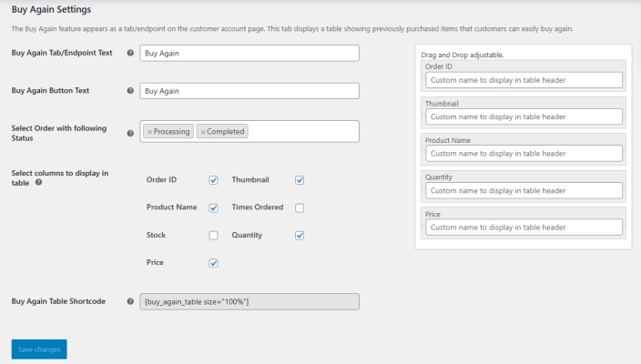Click the 'Select Order with following Status' label
The height and width of the screenshot is (364, 641).
pos(59,133)
